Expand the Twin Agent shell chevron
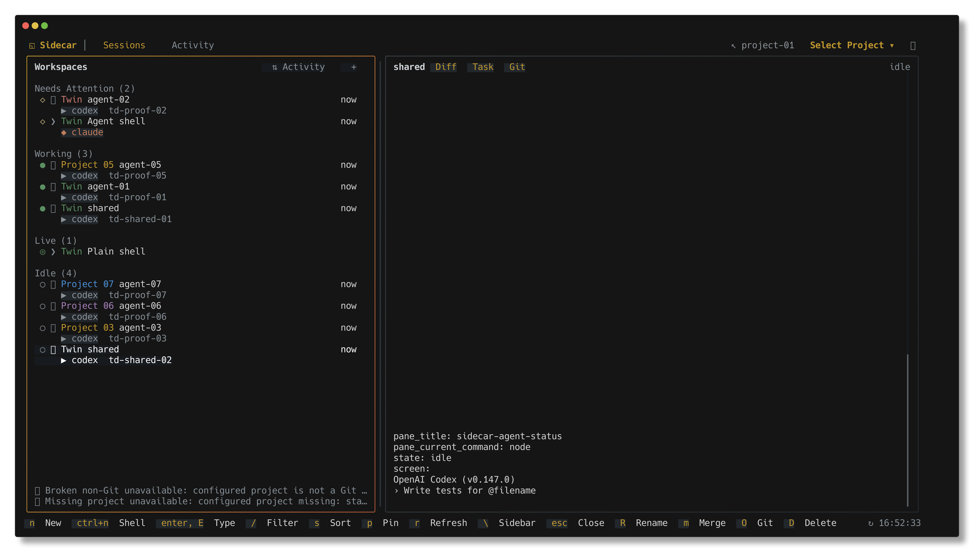This screenshot has height=558, width=980. pos(53,122)
